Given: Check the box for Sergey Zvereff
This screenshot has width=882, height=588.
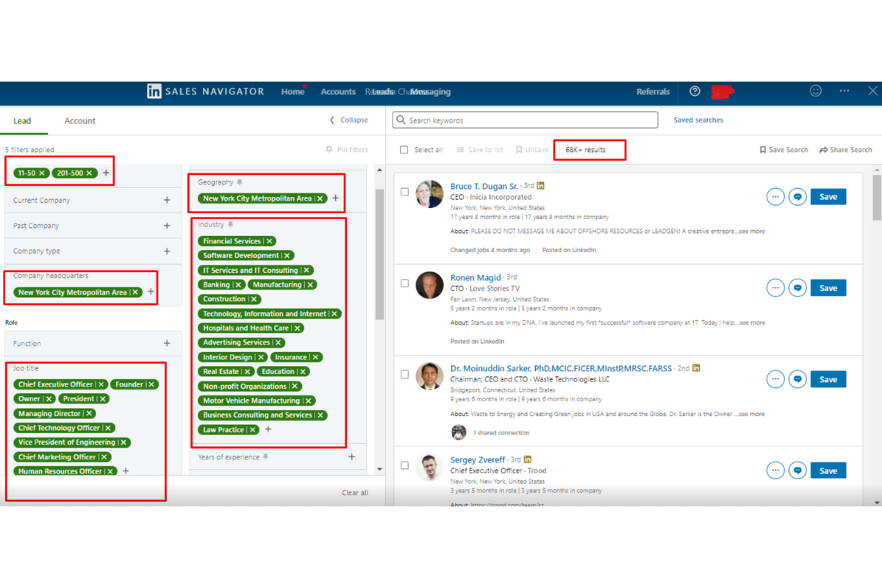Looking at the screenshot, I should (x=404, y=465).
